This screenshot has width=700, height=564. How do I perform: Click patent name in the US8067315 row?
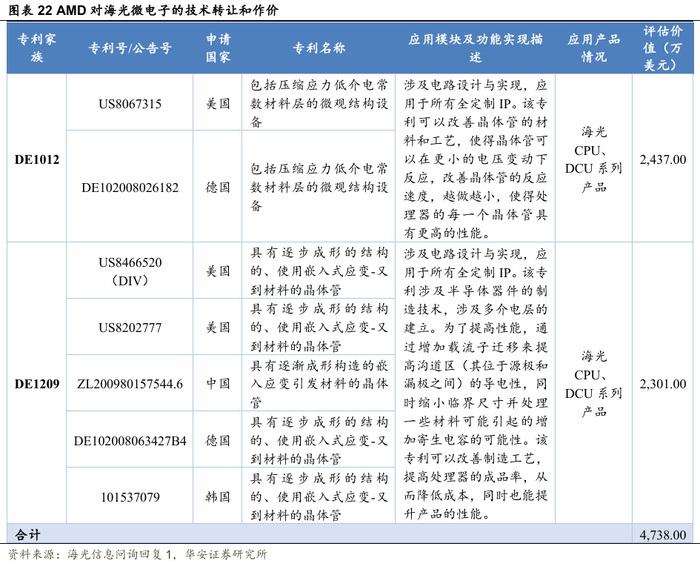319,104
